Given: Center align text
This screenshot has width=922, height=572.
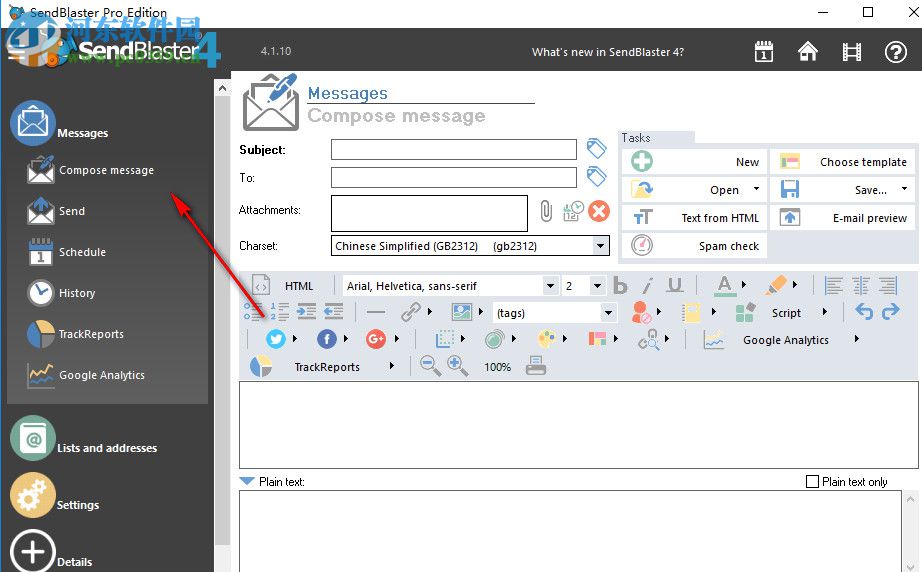Looking at the screenshot, I should click(x=861, y=286).
